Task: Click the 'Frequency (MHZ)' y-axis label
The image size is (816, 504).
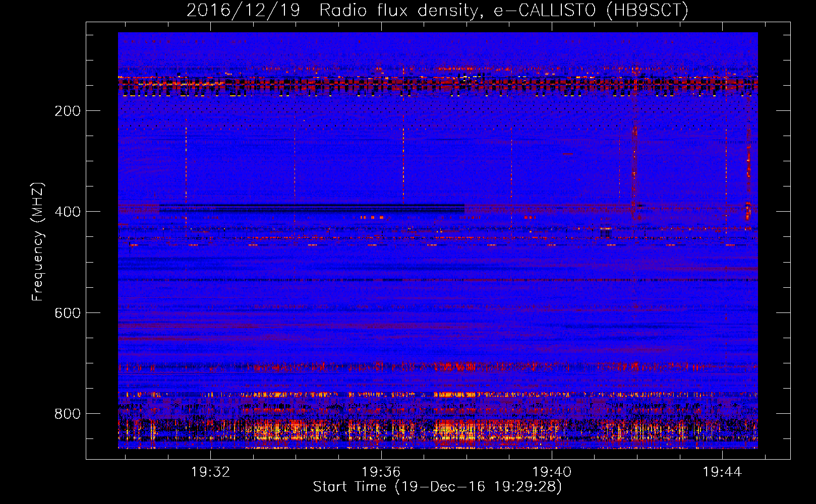Action: 38,242
